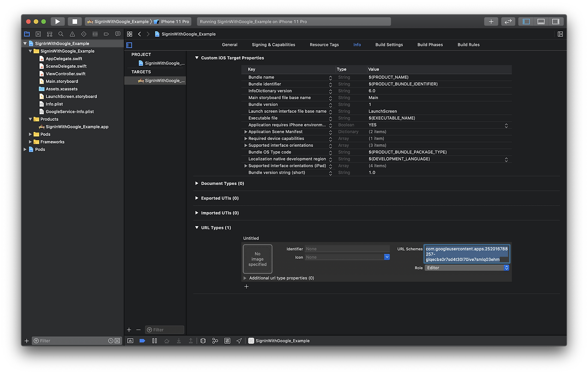The image size is (588, 374).
Task: Select the project under PROJECT heading
Action: [161, 63]
